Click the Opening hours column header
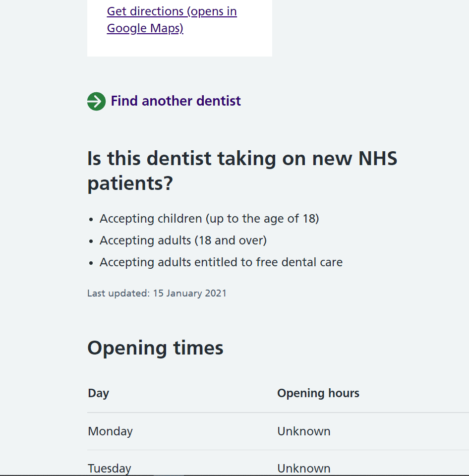This screenshot has width=469, height=476. pos(318,393)
